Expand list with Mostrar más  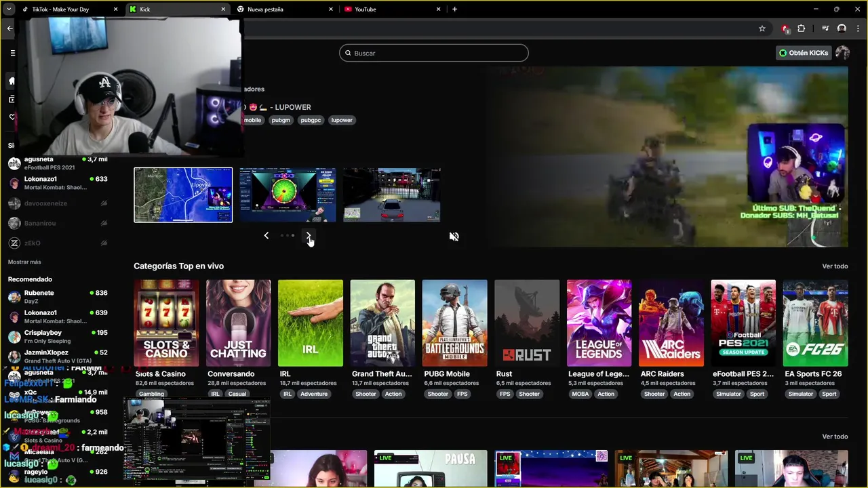point(24,262)
